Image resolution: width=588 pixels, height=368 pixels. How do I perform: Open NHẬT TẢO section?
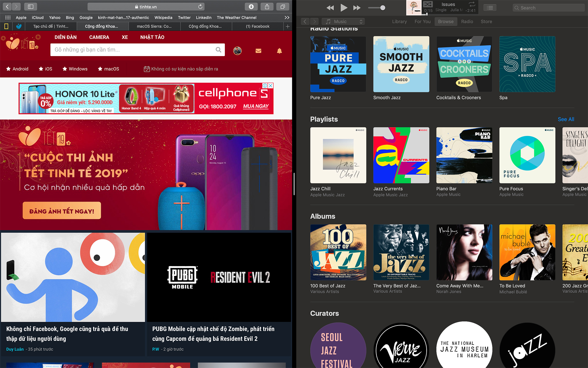152,37
